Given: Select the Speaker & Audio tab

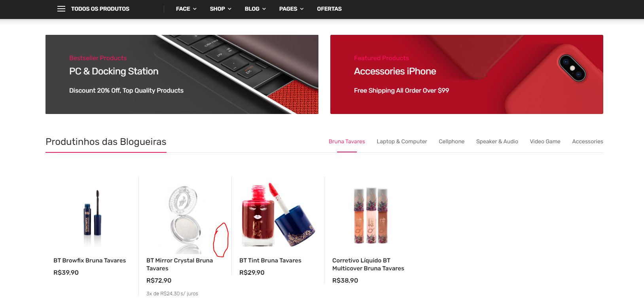Looking at the screenshot, I should [497, 141].
